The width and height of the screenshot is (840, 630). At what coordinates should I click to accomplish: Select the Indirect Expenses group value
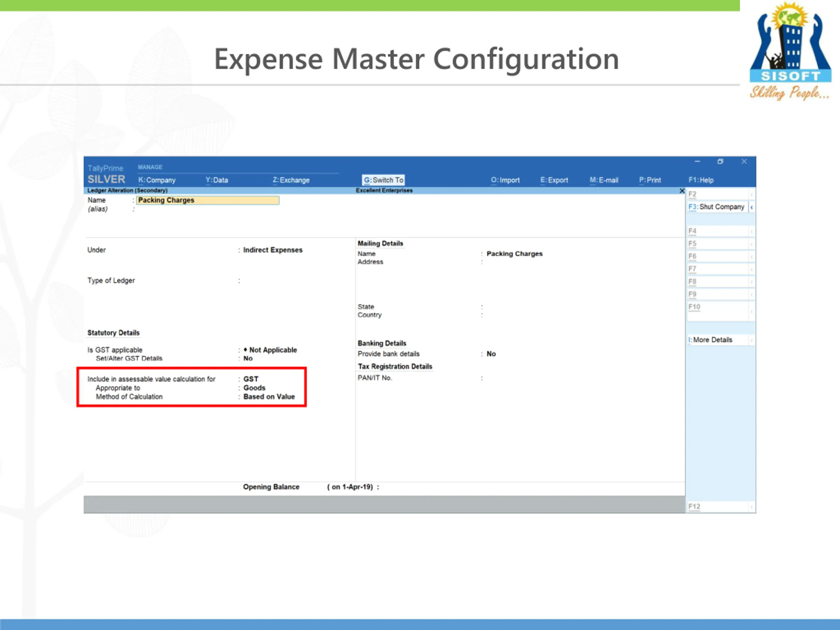click(273, 250)
